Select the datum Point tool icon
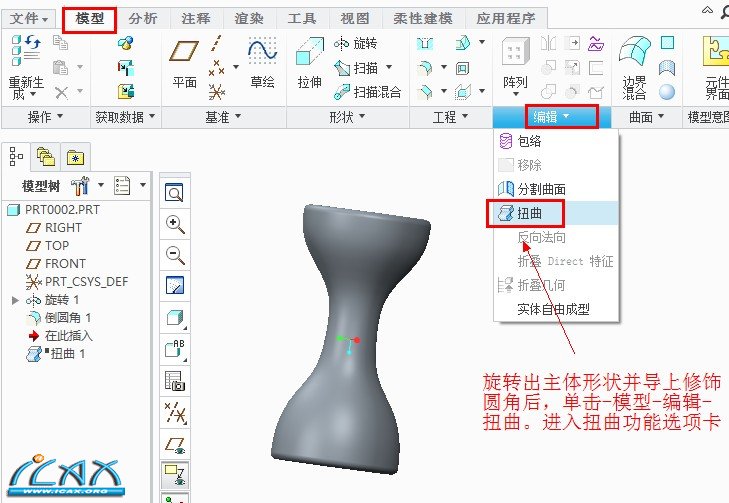The height and width of the screenshot is (503, 729). [216, 68]
